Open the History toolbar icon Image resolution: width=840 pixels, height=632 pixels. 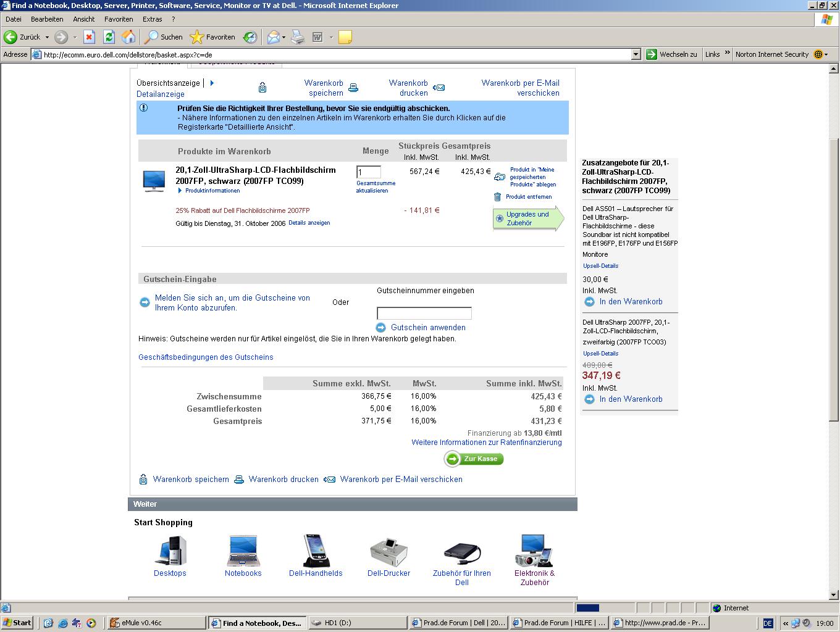[x=250, y=37]
